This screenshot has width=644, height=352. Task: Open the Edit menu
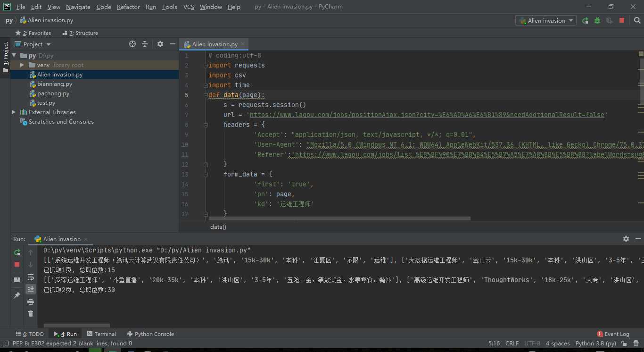pos(36,7)
